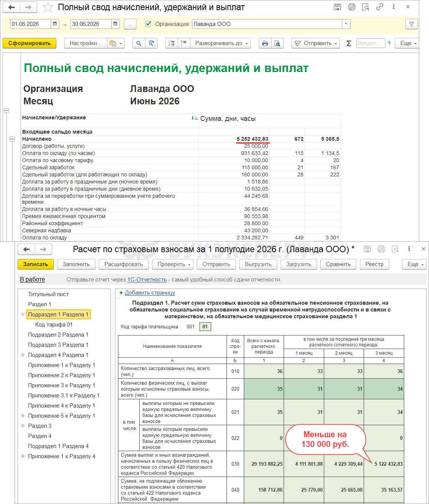Viewport: 429px width, 504px height.
Task: Click the yellow Сформировать button
Action: 29,44
